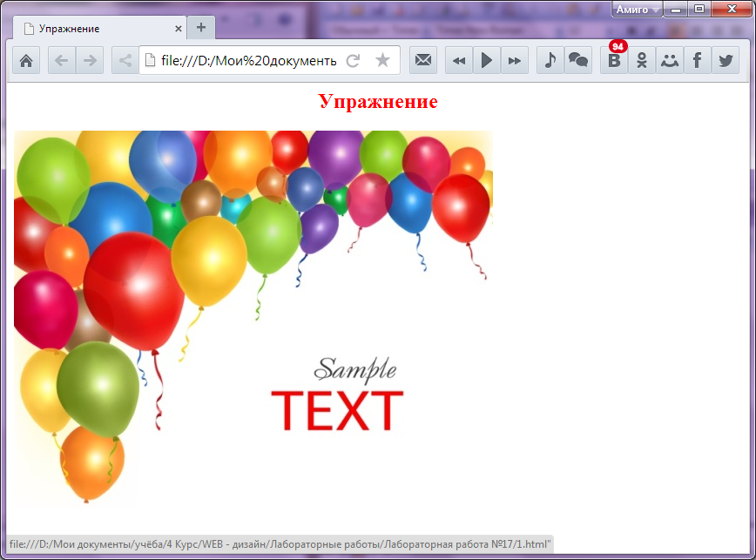The height and width of the screenshot is (560, 756).
Task: Click the forward navigation arrow
Action: pyautogui.click(x=89, y=61)
